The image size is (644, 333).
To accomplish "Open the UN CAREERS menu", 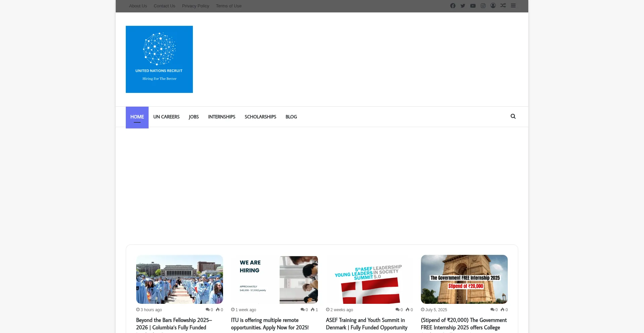I will click(x=166, y=117).
